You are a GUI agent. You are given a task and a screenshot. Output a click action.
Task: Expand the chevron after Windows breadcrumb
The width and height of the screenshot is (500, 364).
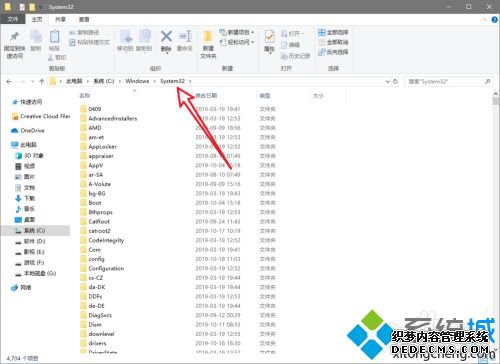(155, 81)
